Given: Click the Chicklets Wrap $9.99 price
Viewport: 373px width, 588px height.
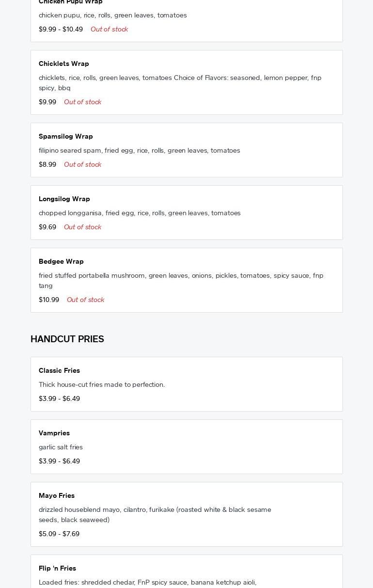Looking at the screenshot, I should coord(47,102).
